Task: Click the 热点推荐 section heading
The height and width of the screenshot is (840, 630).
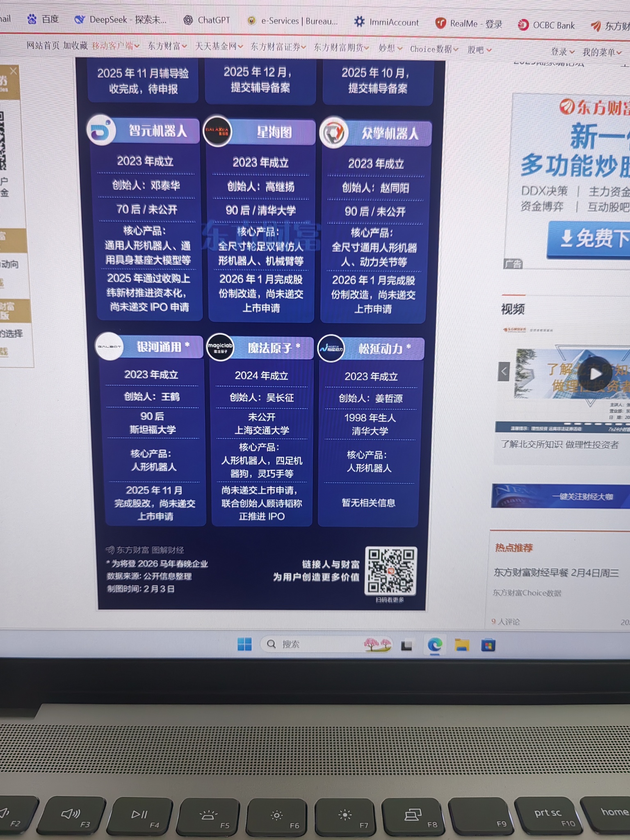Action: click(514, 548)
